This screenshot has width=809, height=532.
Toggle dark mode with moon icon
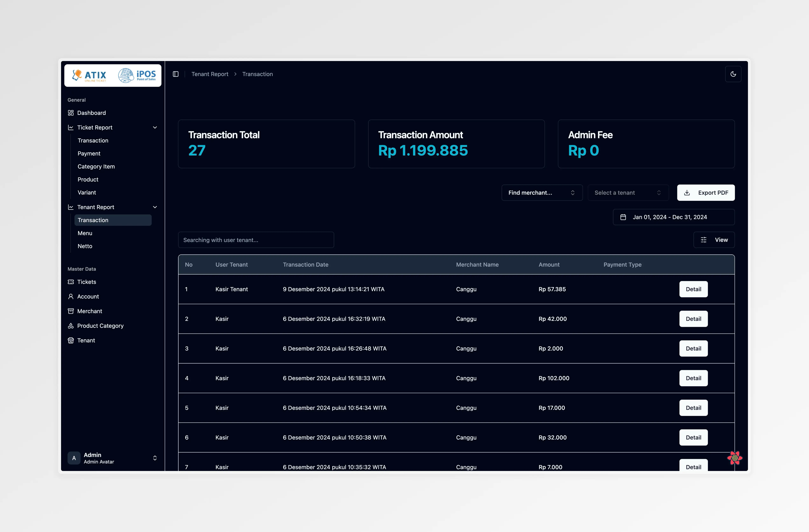733,74
